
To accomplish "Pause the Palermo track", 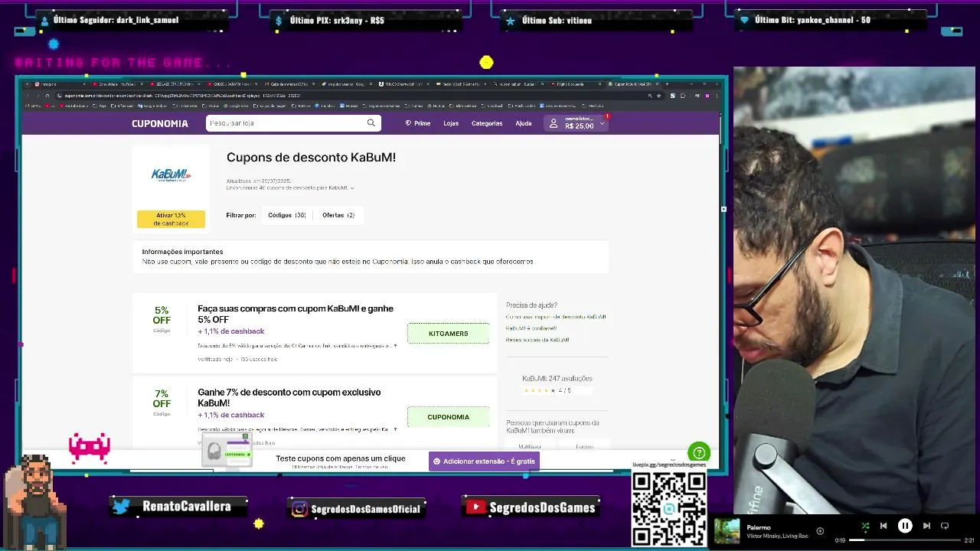I will click(905, 526).
